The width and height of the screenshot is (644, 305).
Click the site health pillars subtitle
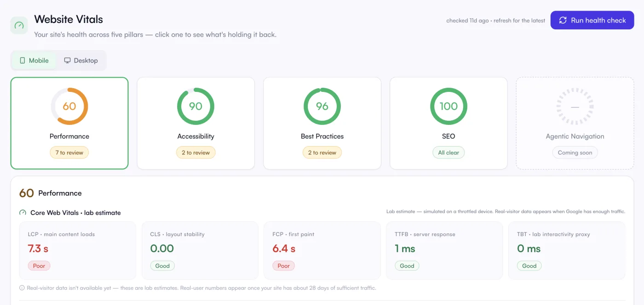coord(155,34)
